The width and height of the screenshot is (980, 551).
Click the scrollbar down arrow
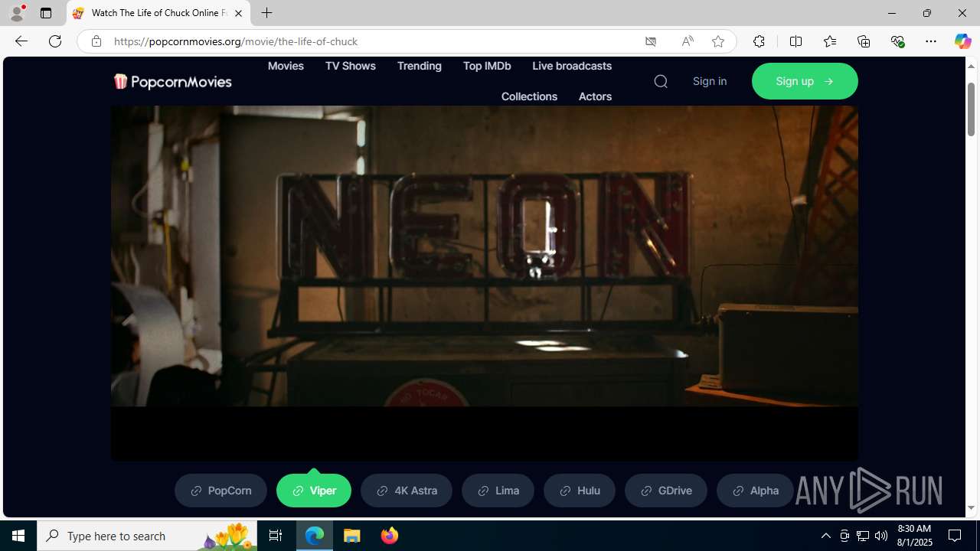coord(971,508)
